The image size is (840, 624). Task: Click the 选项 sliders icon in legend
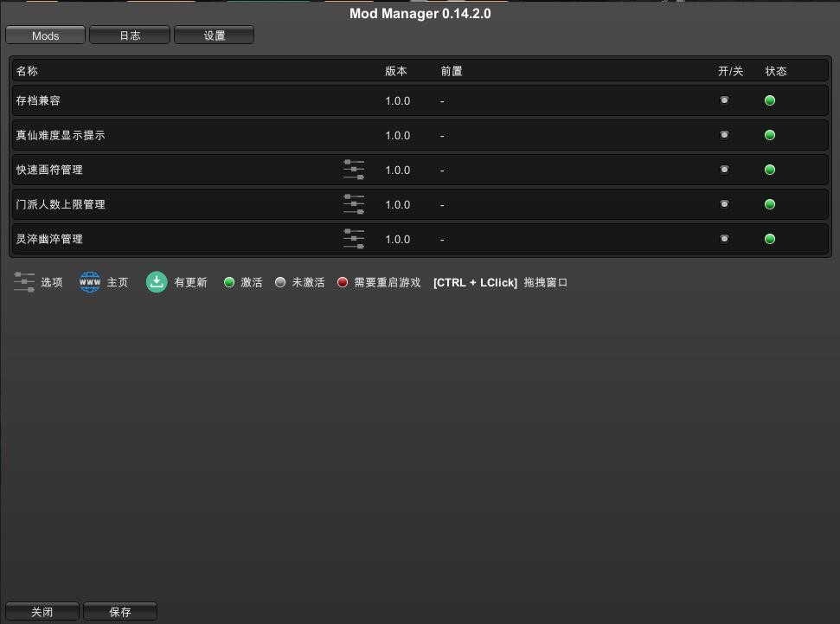point(24,282)
